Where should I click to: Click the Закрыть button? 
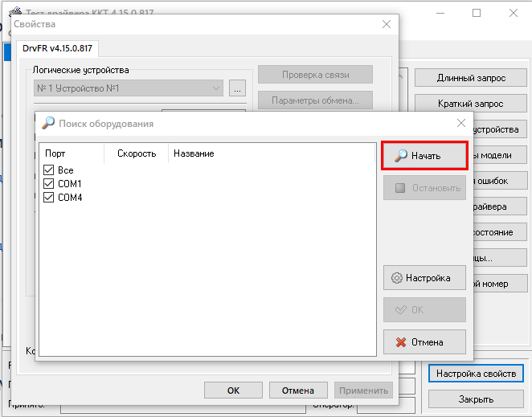click(477, 399)
